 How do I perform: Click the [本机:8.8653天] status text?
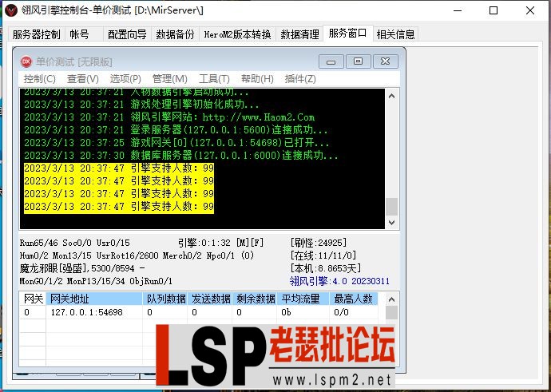[x=325, y=268]
